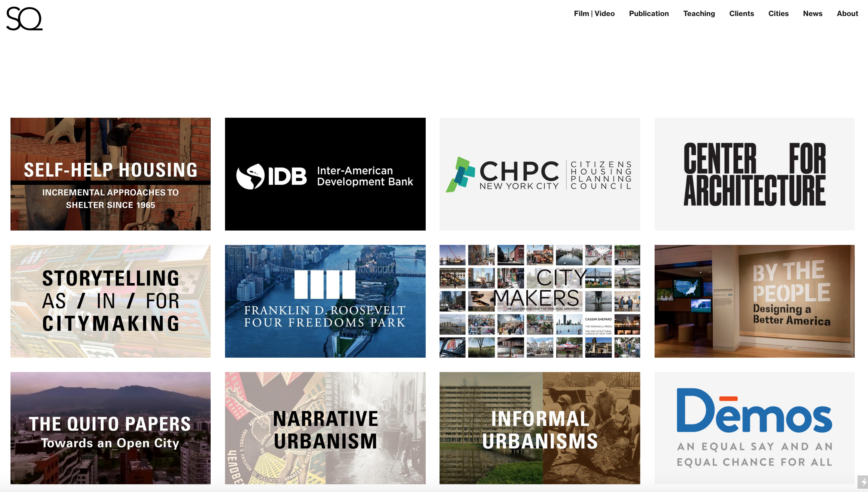Visit the About page

[x=847, y=14]
